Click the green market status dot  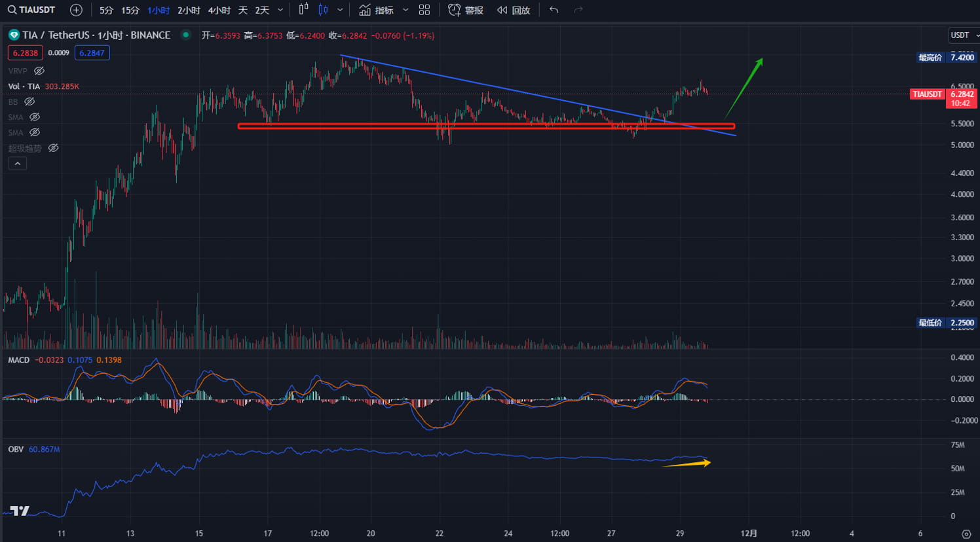coord(186,35)
